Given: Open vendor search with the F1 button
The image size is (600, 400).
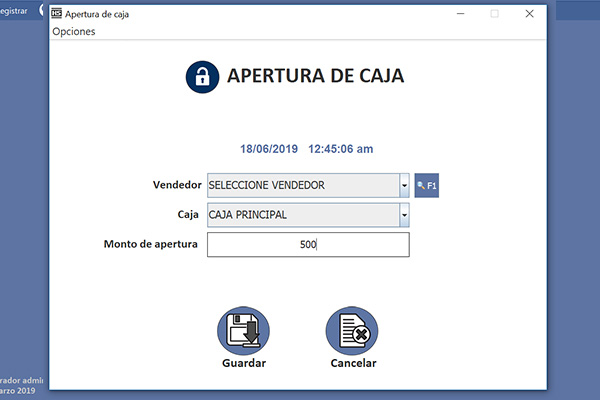Looking at the screenshot, I should tap(427, 186).
